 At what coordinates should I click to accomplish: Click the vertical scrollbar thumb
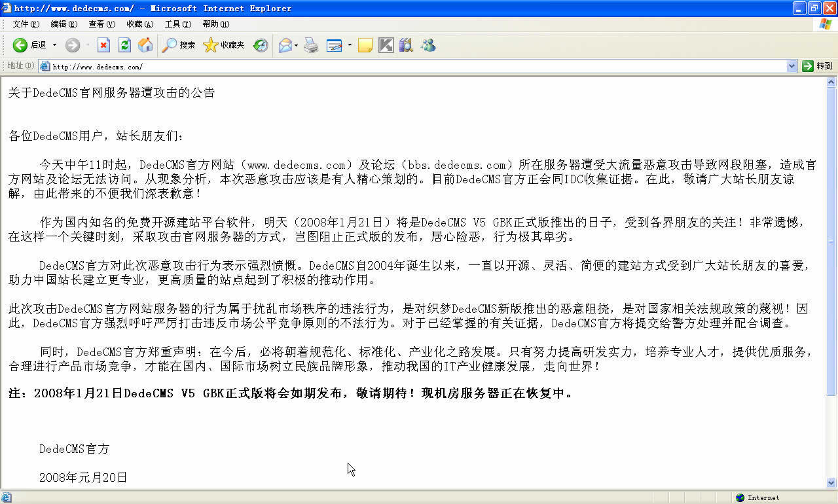pos(831,242)
